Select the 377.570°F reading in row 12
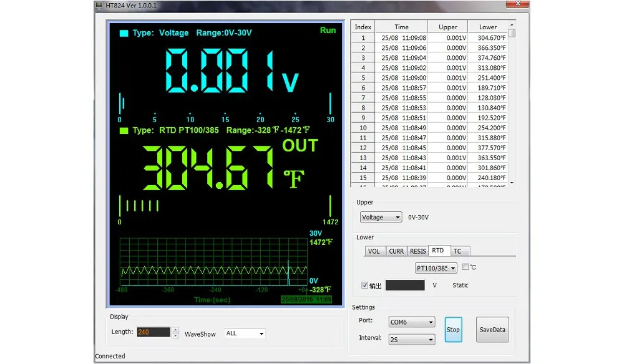624x364 pixels. 488,148
